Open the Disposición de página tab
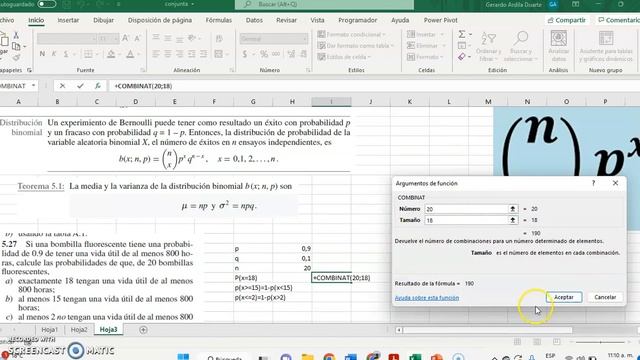The height and width of the screenshot is (360, 640). click(160, 20)
